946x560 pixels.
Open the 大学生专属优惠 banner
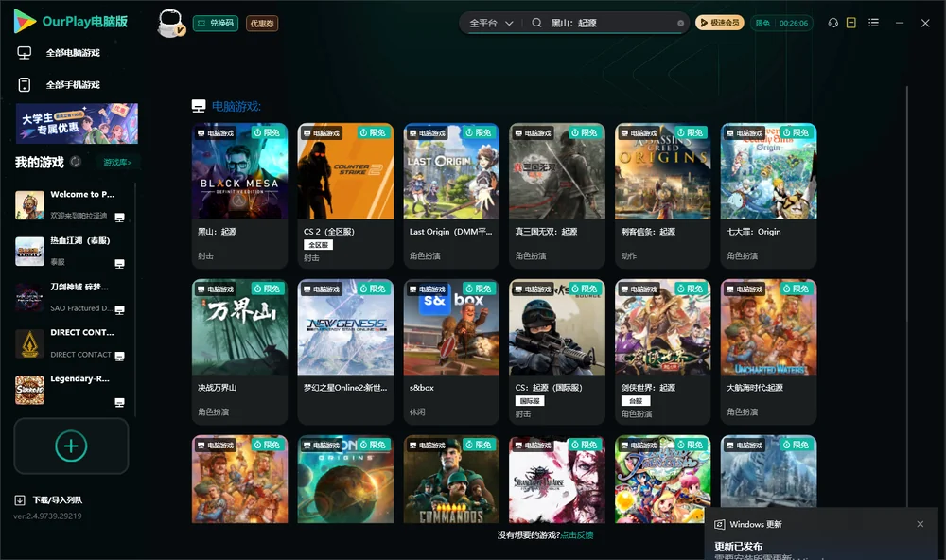click(x=77, y=123)
